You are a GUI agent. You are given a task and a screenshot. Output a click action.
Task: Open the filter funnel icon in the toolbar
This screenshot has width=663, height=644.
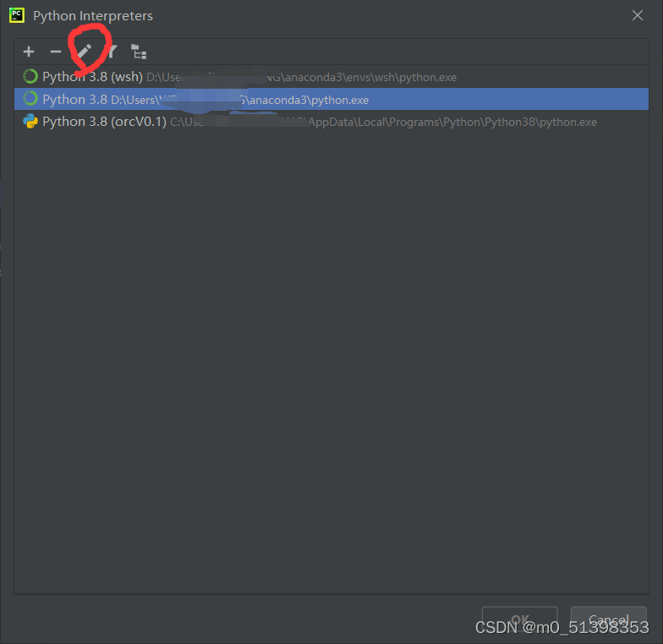coord(112,52)
